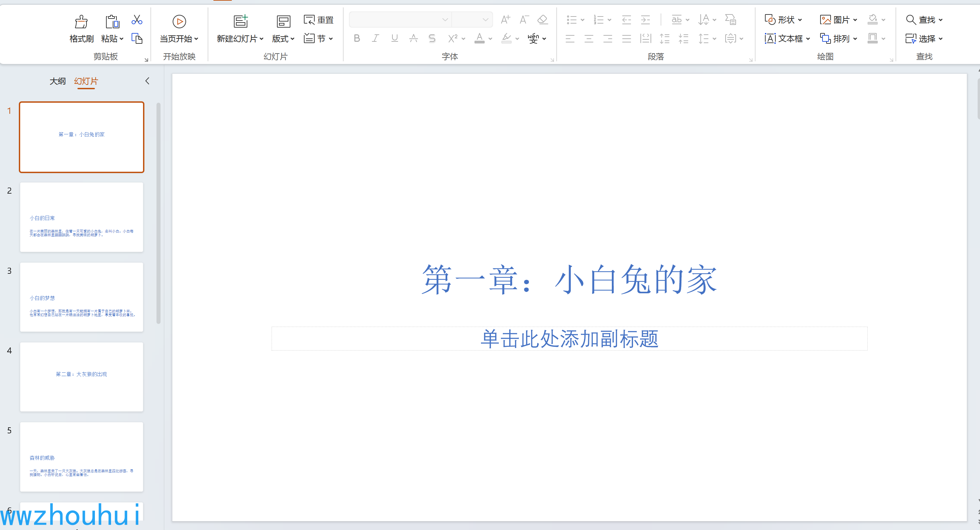This screenshot has width=980, height=530.
Task: Click the decrease indent icon
Action: click(x=626, y=20)
